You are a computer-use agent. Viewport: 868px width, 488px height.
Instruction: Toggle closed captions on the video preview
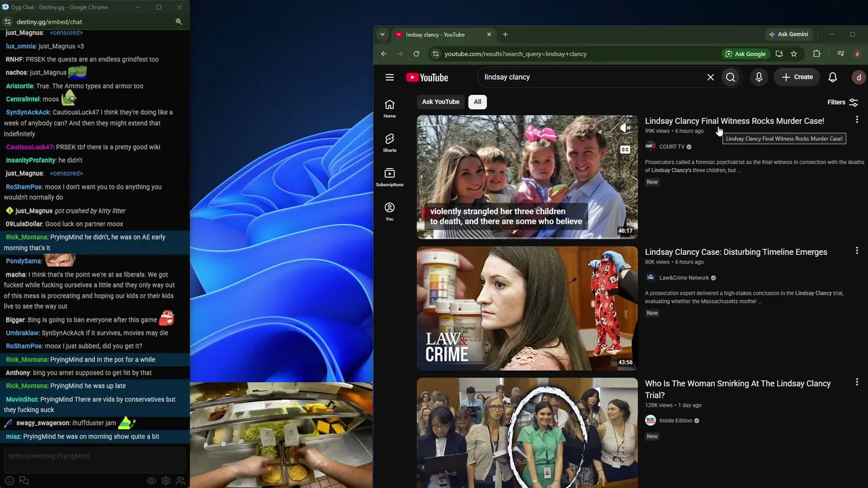625,149
